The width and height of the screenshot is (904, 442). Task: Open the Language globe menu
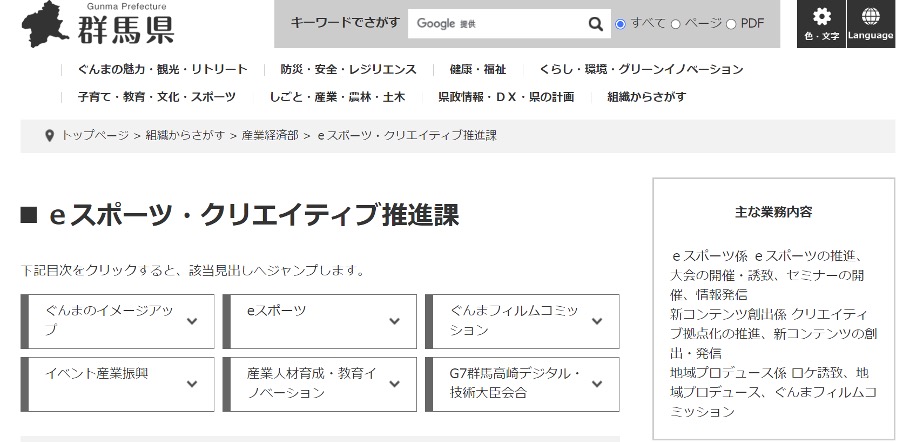tap(871, 24)
